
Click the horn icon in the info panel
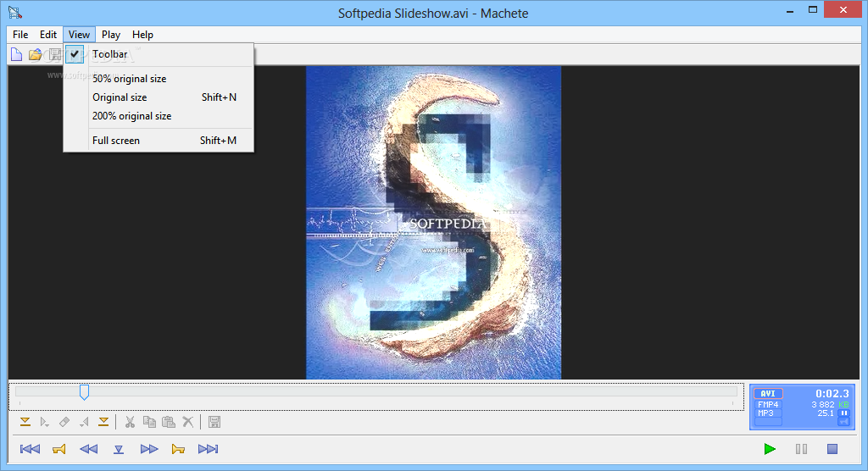pos(844,422)
